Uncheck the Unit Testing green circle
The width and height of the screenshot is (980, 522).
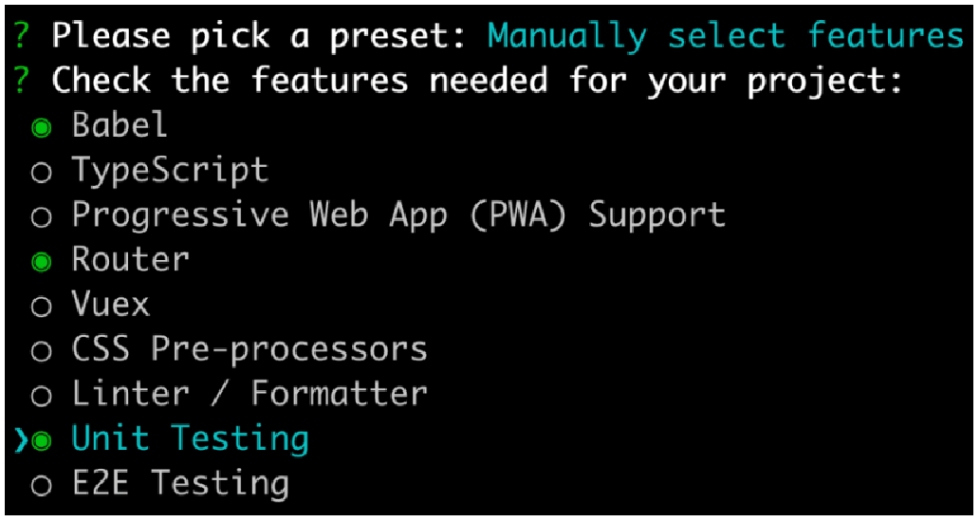pyautogui.click(x=41, y=441)
